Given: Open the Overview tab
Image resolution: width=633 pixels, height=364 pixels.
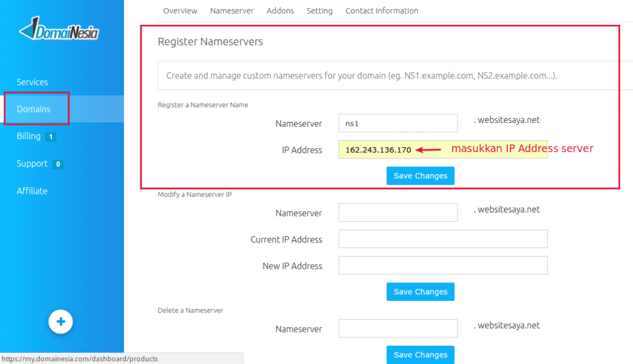Looking at the screenshot, I should [x=180, y=11].
